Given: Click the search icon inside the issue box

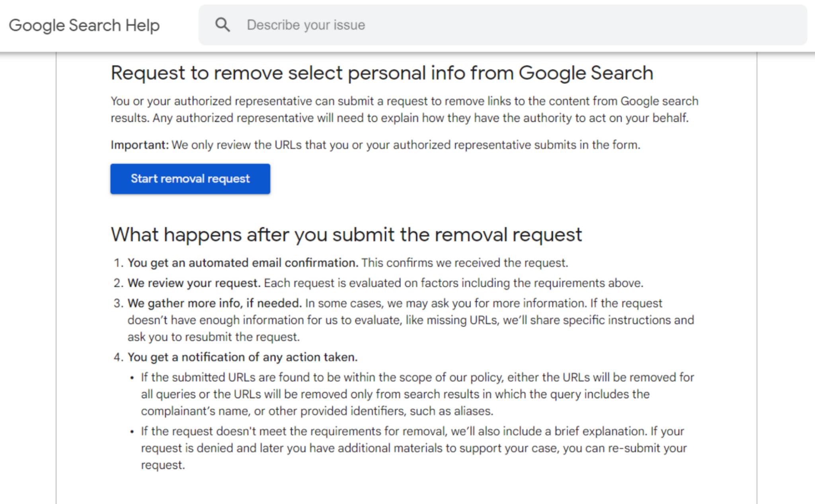Looking at the screenshot, I should coord(223,24).
